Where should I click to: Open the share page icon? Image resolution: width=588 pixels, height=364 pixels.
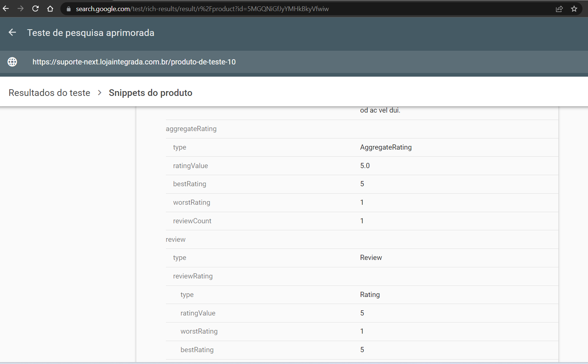point(559,9)
